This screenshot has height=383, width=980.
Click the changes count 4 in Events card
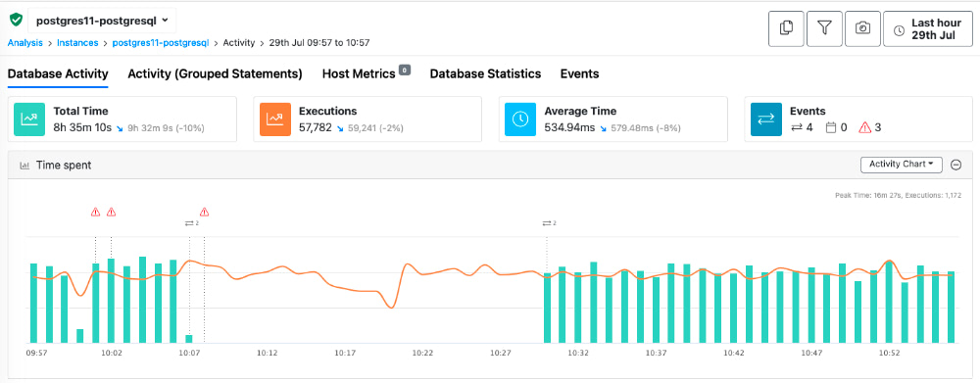(802, 128)
